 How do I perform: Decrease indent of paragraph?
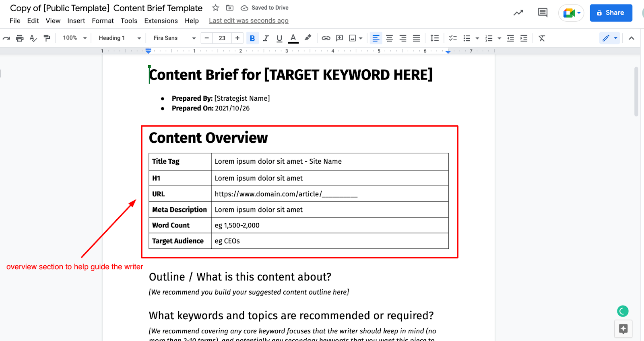510,38
